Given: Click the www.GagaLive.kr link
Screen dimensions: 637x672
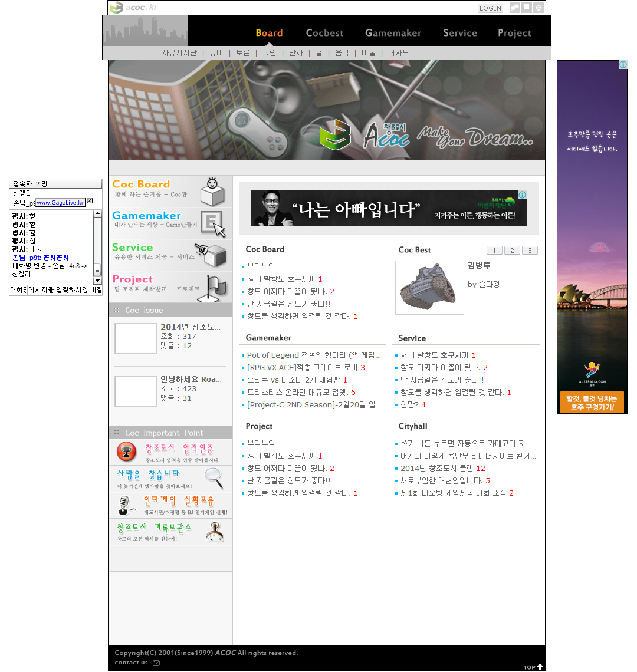Looking at the screenshot, I should click(x=60, y=202).
